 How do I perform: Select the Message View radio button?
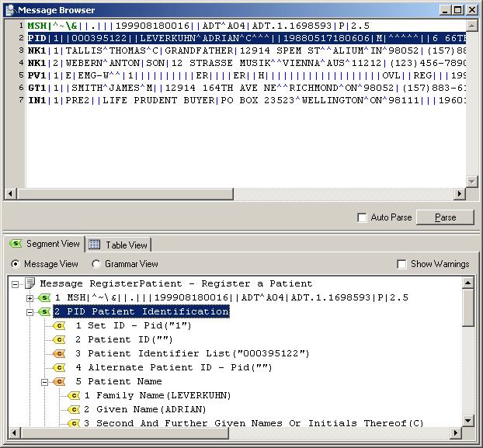point(15,264)
